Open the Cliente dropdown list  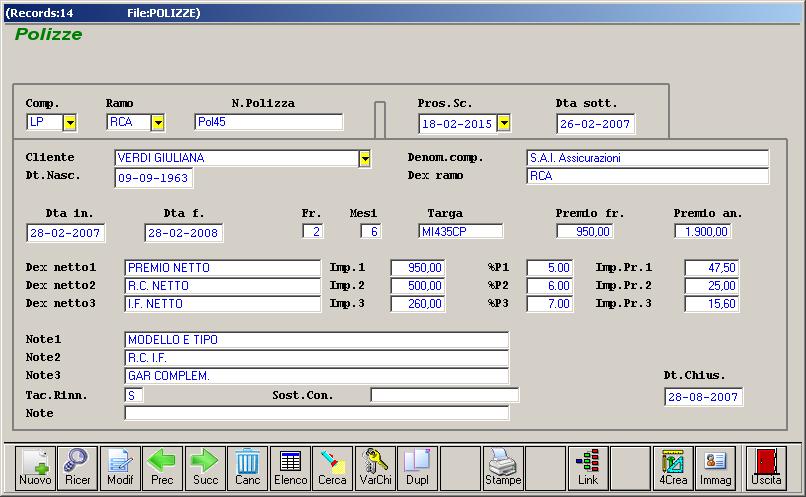(x=364, y=159)
